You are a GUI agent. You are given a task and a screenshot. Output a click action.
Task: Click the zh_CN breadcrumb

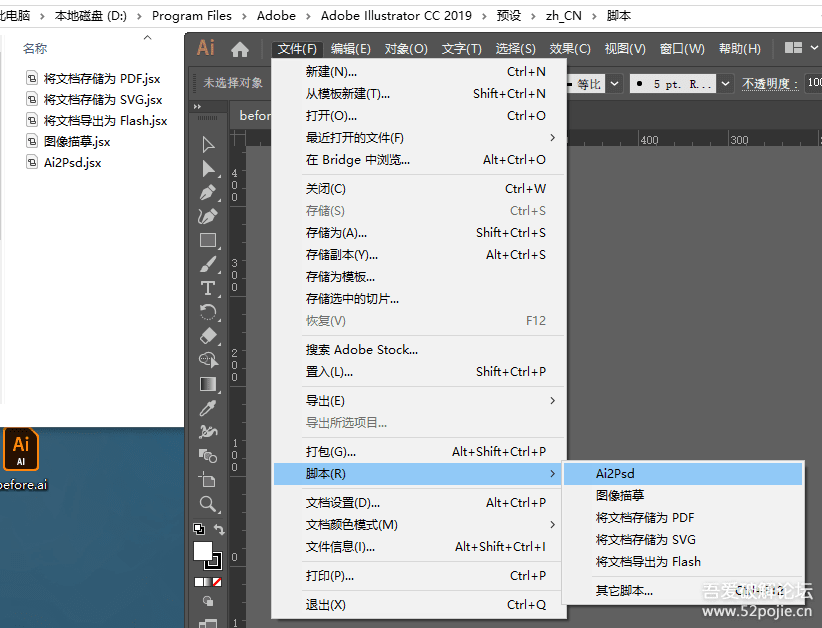click(564, 16)
